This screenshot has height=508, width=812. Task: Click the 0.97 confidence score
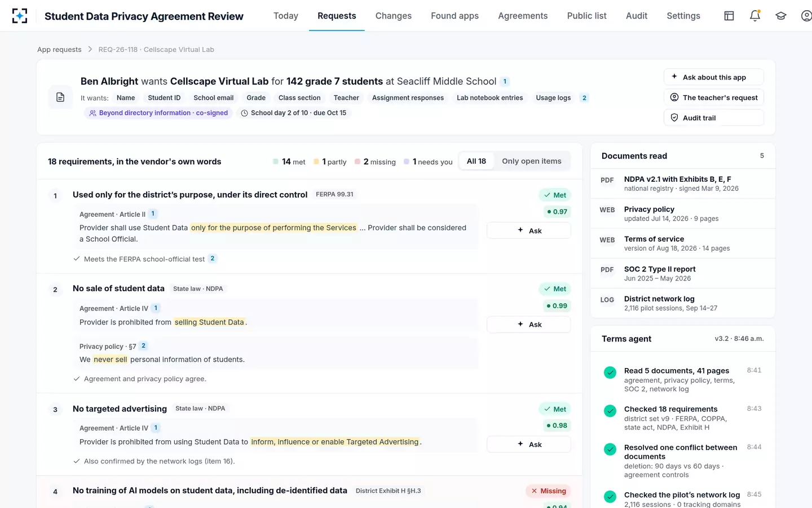coord(557,212)
